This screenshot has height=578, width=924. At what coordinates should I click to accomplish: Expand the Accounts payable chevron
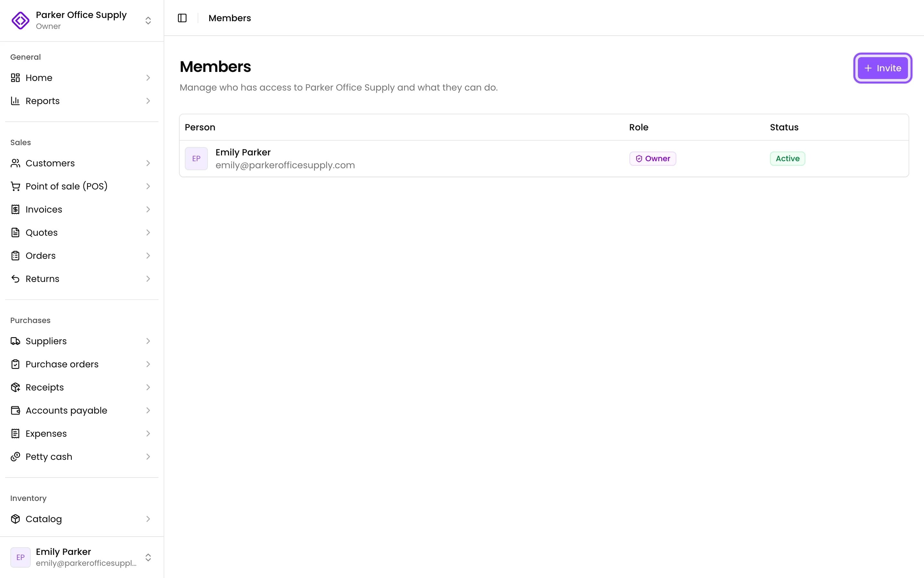coord(148,411)
